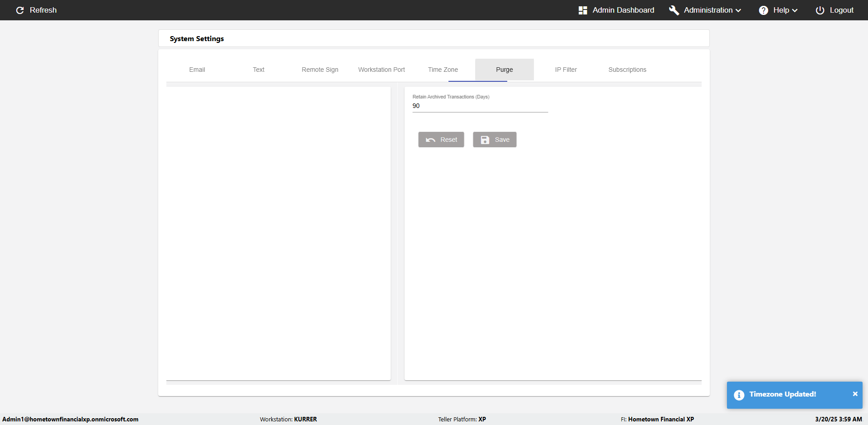Viewport: 868px width, 425px height.
Task: Open the Workstation Port tab
Action: click(382, 70)
